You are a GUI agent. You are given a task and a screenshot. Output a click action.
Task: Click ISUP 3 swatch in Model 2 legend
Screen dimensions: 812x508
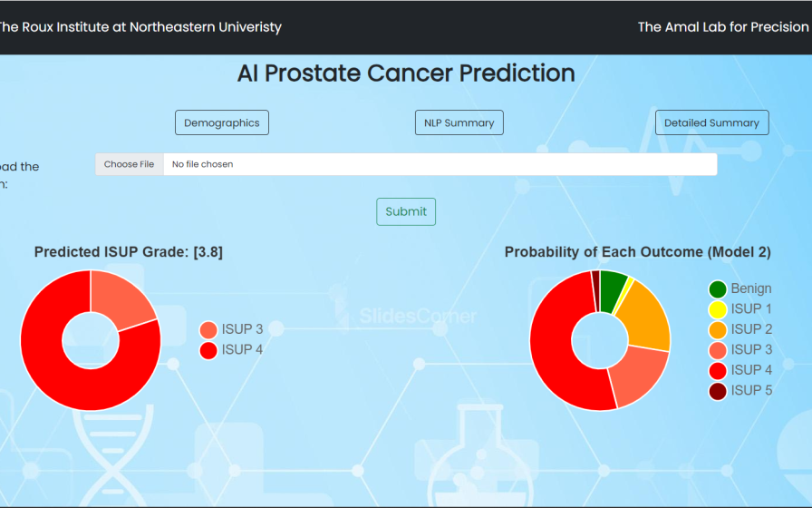pos(718,350)
